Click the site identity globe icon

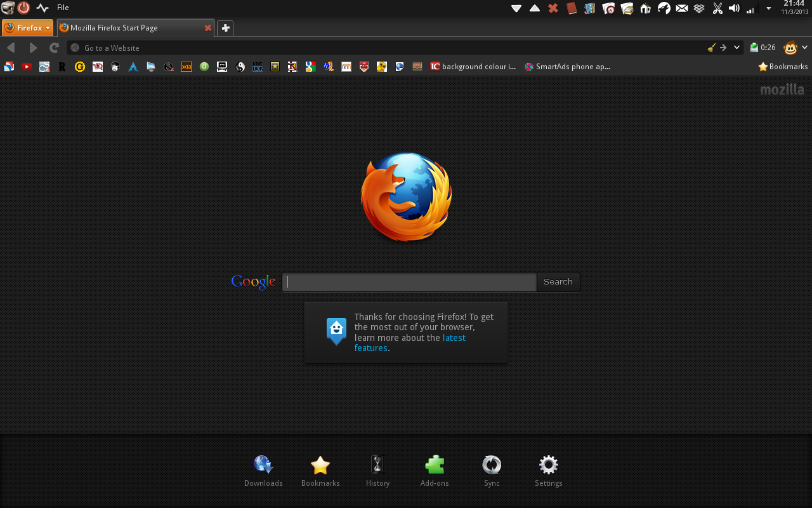click(x=75, y=48)
